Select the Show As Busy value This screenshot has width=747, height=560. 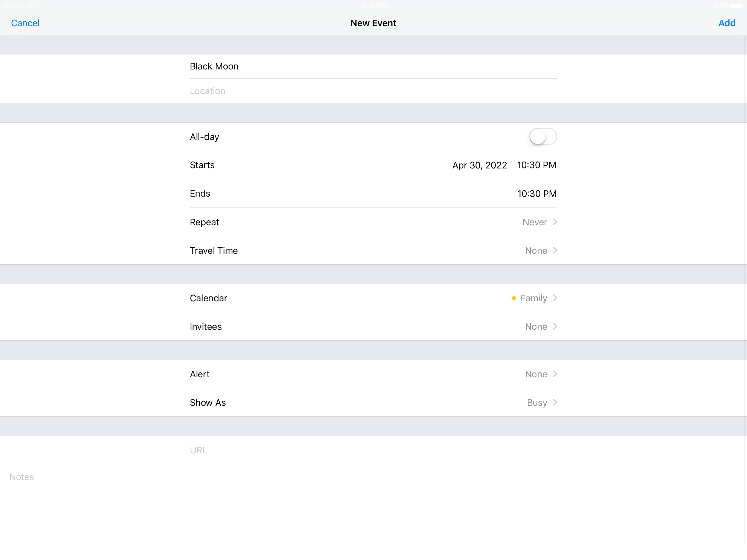[537, 402]
